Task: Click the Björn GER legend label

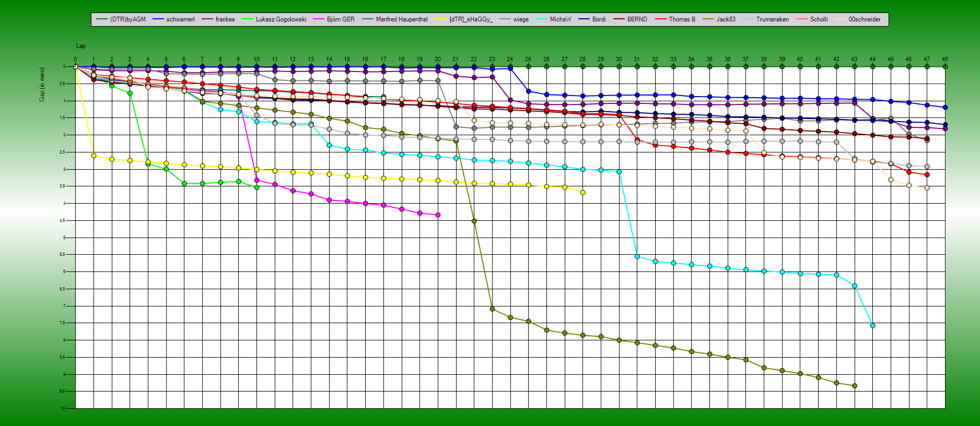Action: point(341,19)
